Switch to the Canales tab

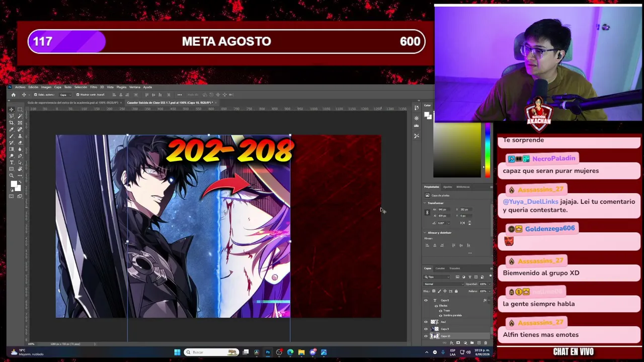coord(440,268)
